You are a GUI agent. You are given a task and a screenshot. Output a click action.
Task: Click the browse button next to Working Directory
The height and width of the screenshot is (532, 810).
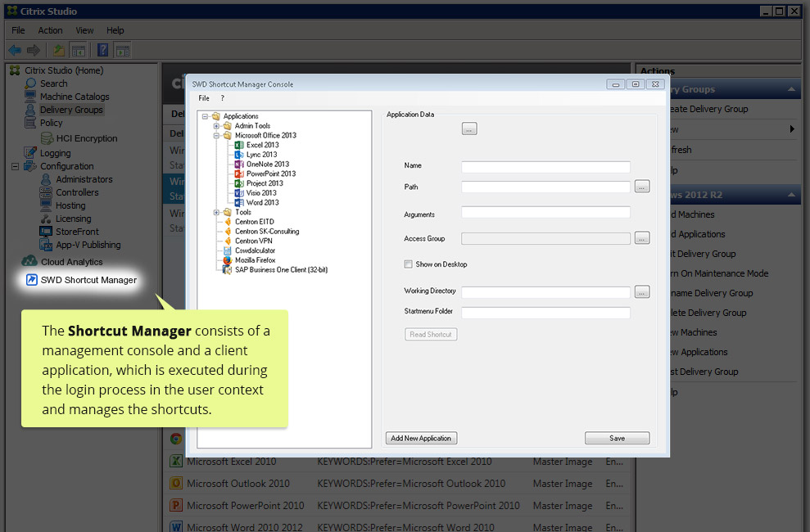point(641,291)
